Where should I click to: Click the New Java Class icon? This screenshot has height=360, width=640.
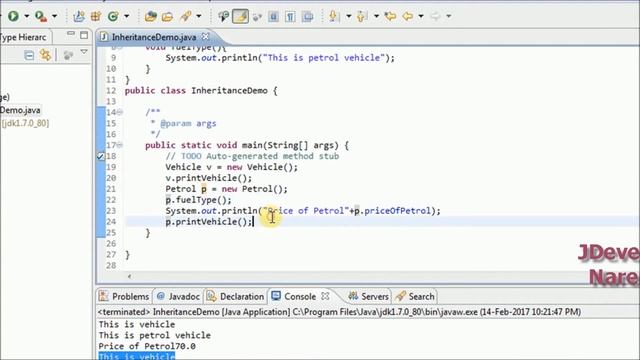[113, 16]
